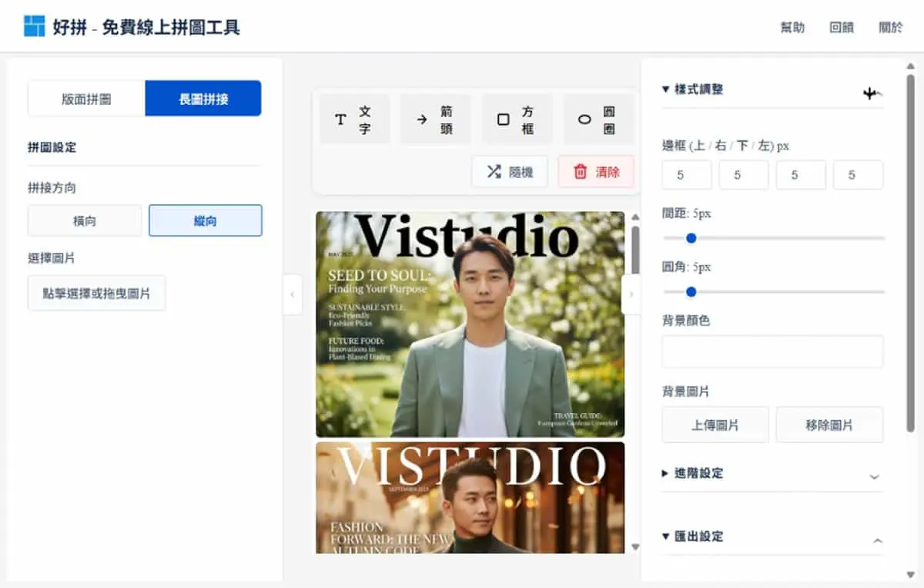Click the top border width input field
Screen dimensions: 924x588
(x=687, y=175)
